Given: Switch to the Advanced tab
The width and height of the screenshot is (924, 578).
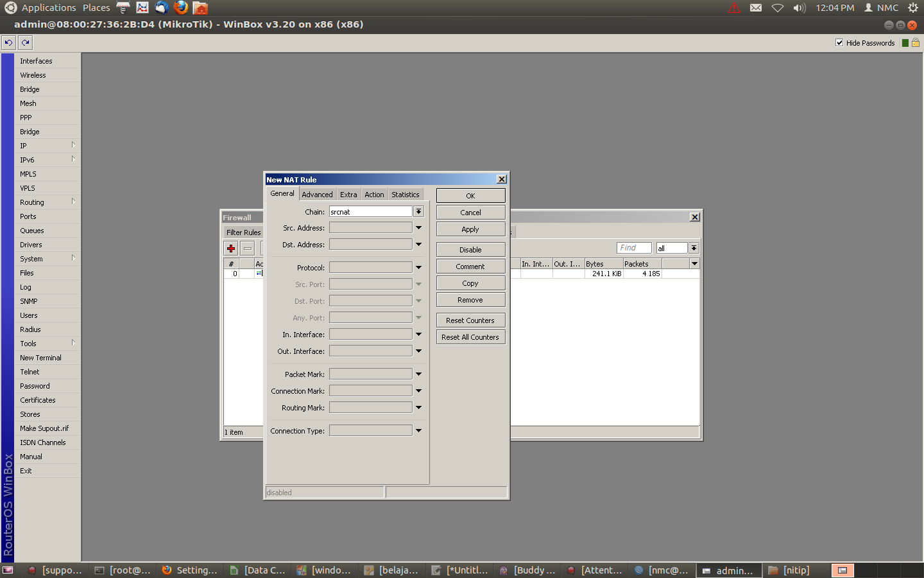Looking at the screenshot, I should click(x=317, y=194).
